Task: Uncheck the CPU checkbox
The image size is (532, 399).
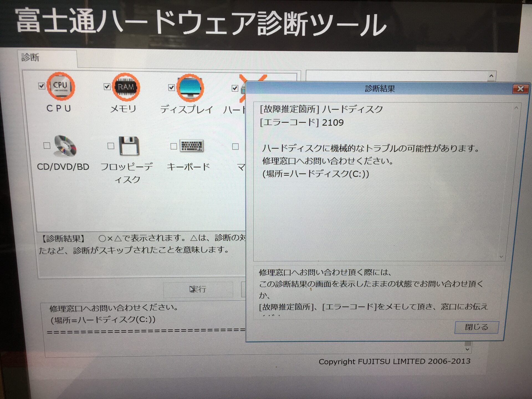Action: [42, 86]
